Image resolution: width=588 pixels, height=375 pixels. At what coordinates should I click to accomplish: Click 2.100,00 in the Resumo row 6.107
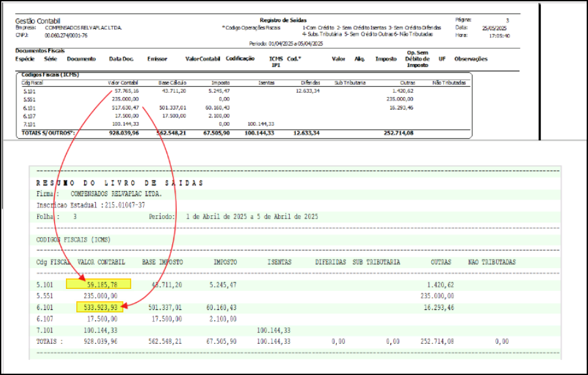click(x=223, y=319)
